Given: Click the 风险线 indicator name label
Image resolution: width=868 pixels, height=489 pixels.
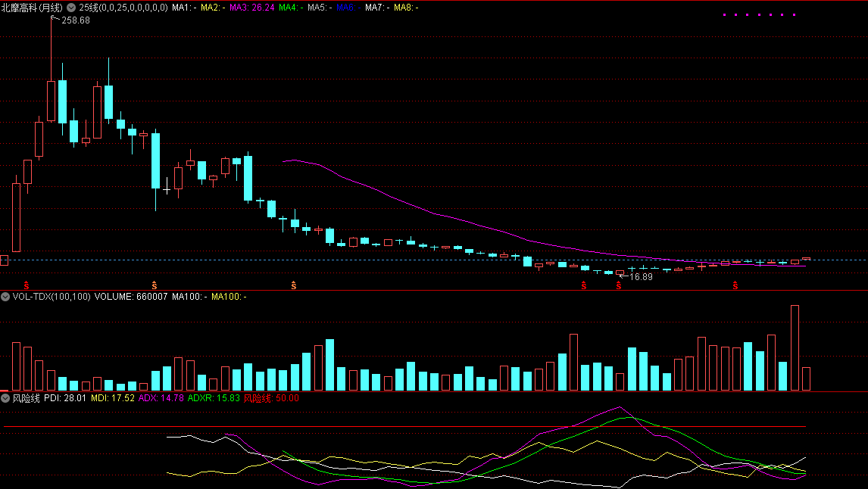Looking at the screenshot, I should (26, 397).
